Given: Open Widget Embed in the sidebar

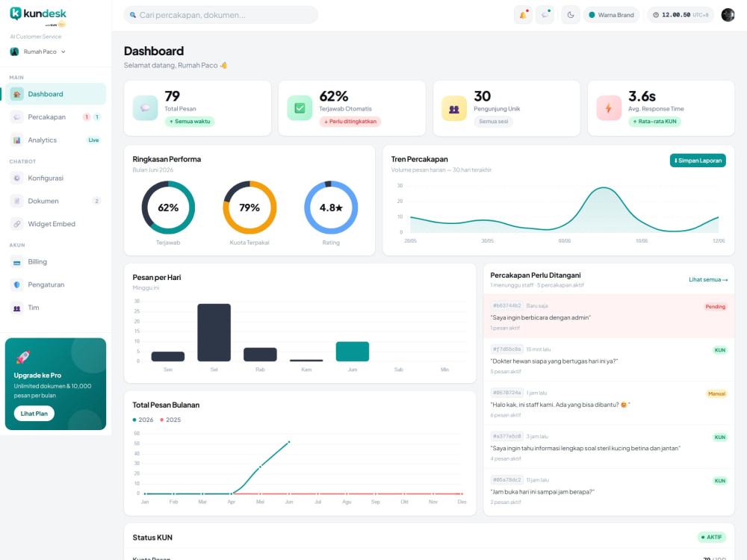Looking at the screenshot, I should tap(56, 224).
